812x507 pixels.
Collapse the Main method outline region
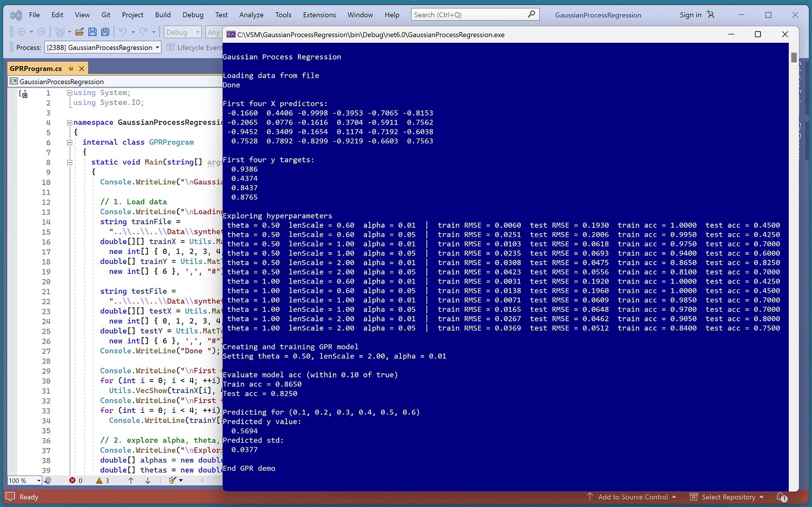coord(69,162)
